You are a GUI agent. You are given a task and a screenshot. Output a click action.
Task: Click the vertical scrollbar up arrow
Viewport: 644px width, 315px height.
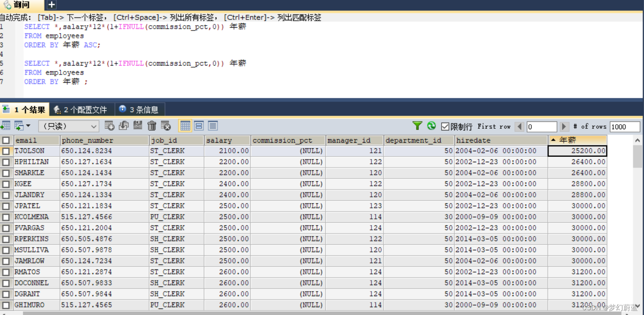click(x=637, y=140)
